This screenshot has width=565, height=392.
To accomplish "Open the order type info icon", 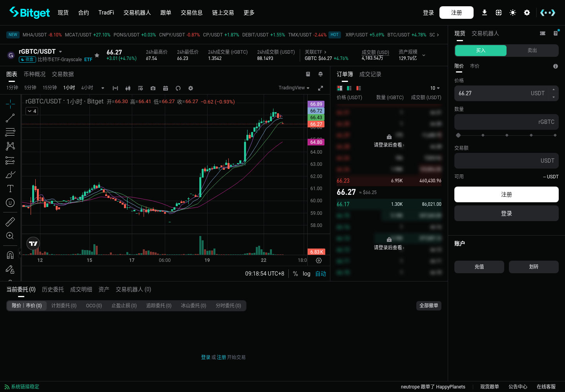I will tap(556, 66).
